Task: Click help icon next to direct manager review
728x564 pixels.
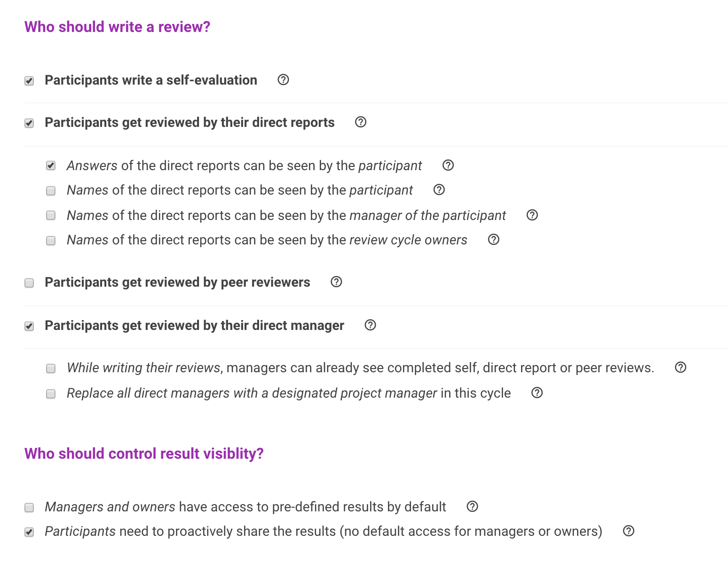Action: (371, 325)
